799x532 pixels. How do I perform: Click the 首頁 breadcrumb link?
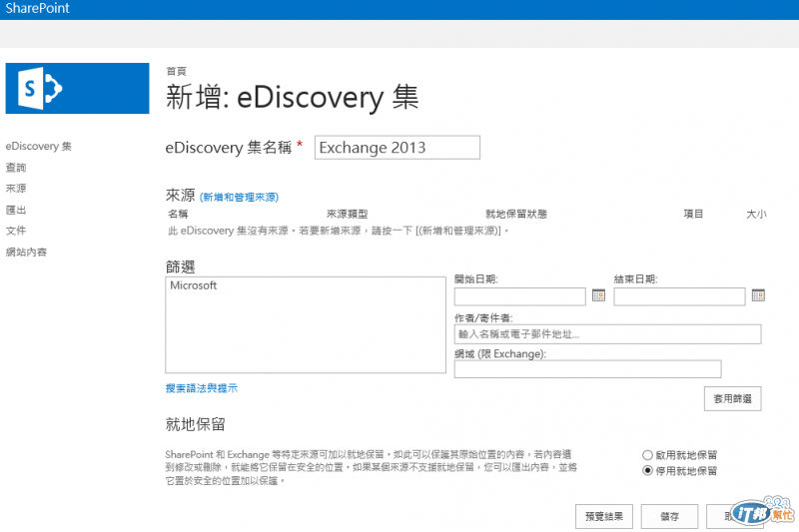[177, 71]
